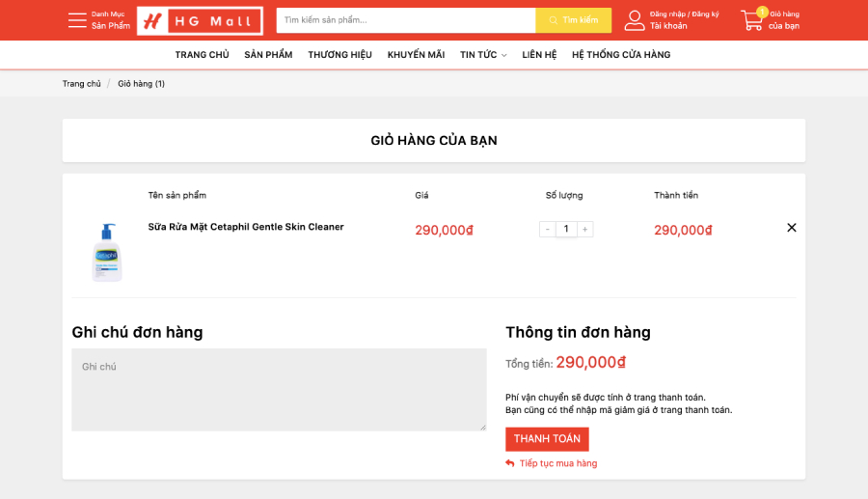Click the Tên sản phẩm column header

pyautogui.click(x=177, y=195)
